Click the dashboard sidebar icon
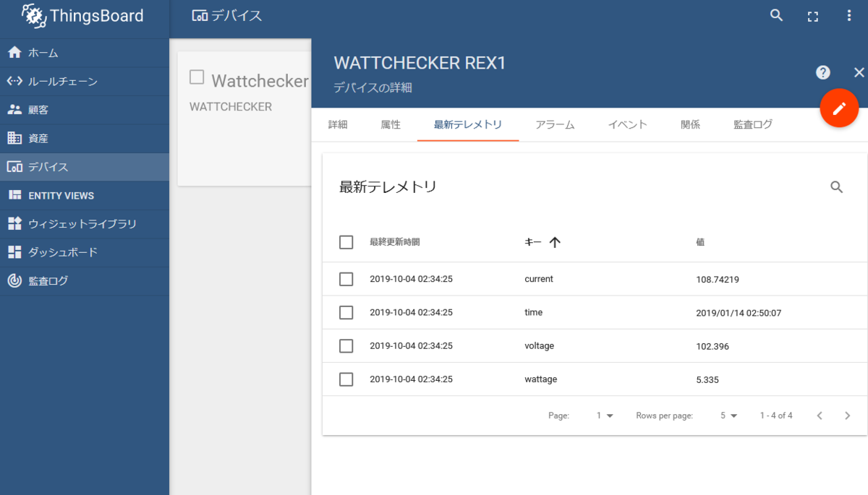Image resolution: width=868 pixels, height=495 pixels. click(14, 252)
